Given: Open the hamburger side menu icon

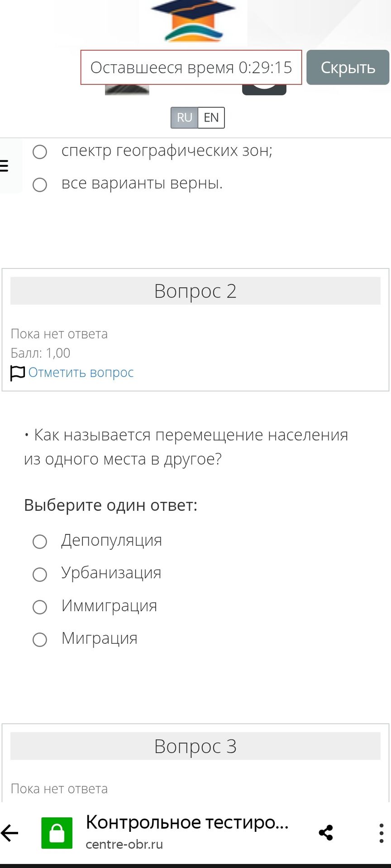Looking at the screenshot, I should [4, 166].
